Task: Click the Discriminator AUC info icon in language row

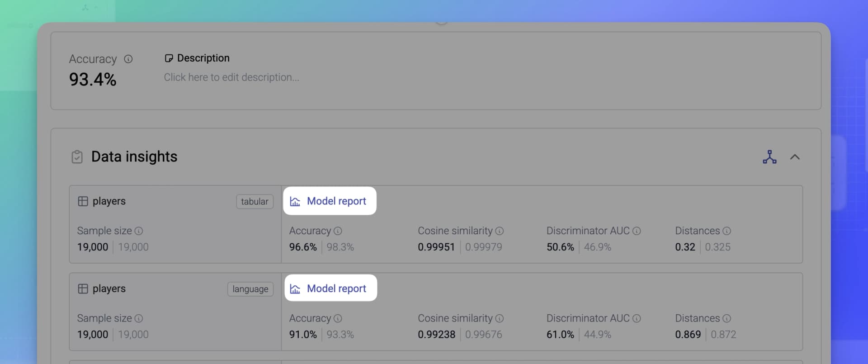Action: click(637, 318)
